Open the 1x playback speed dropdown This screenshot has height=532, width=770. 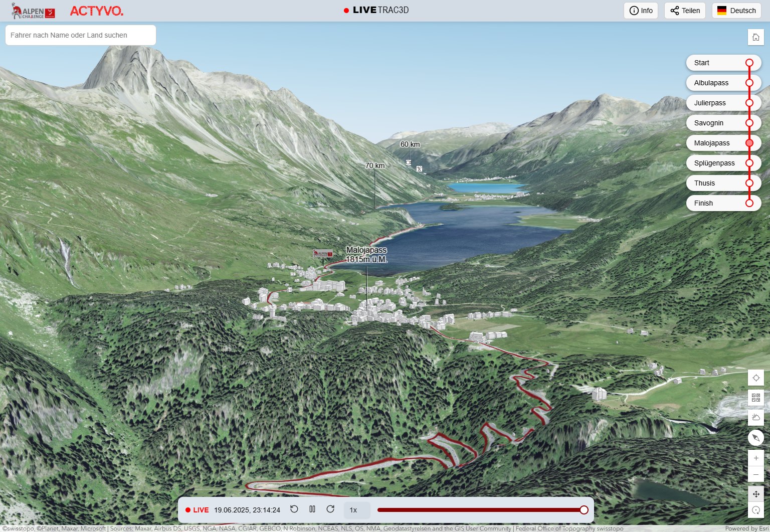point(356,510)
